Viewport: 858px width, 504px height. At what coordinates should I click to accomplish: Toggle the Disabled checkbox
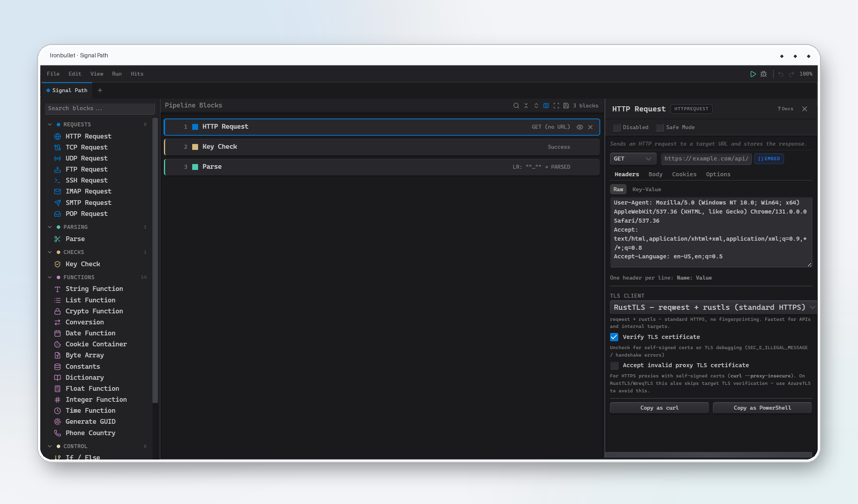point(617,128)
